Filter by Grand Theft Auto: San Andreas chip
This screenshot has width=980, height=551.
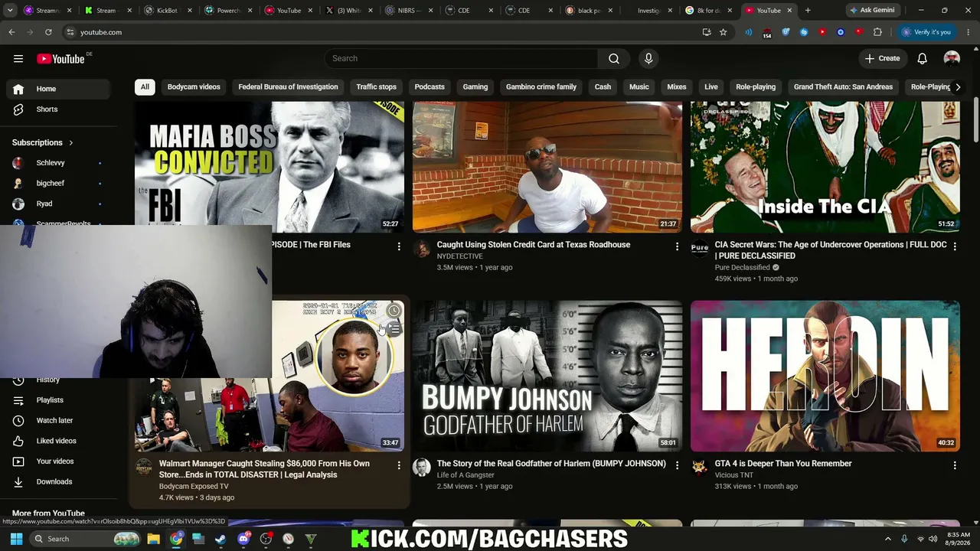[x=843, y=87]
